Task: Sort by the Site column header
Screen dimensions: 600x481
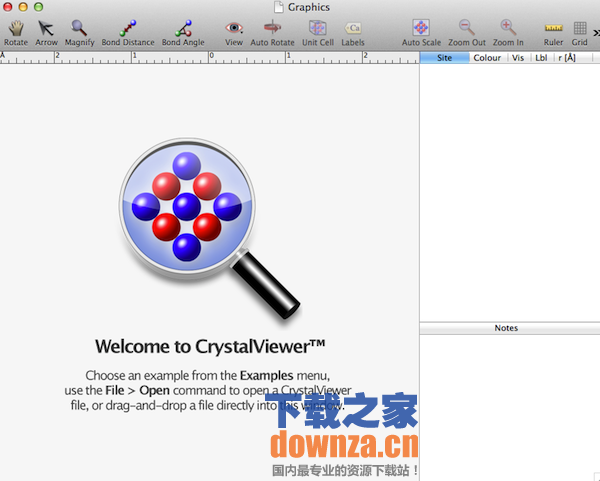Action: point(445,58)
